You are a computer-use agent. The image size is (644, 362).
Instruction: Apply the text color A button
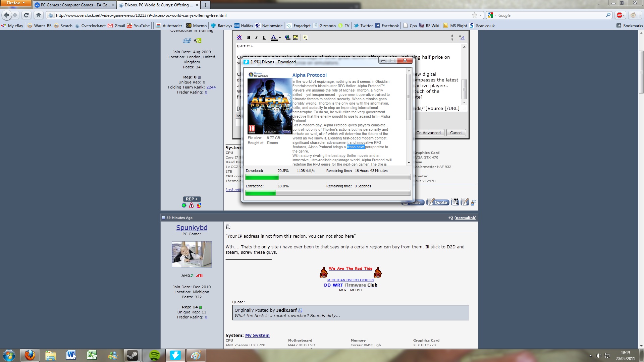[274, 38]
